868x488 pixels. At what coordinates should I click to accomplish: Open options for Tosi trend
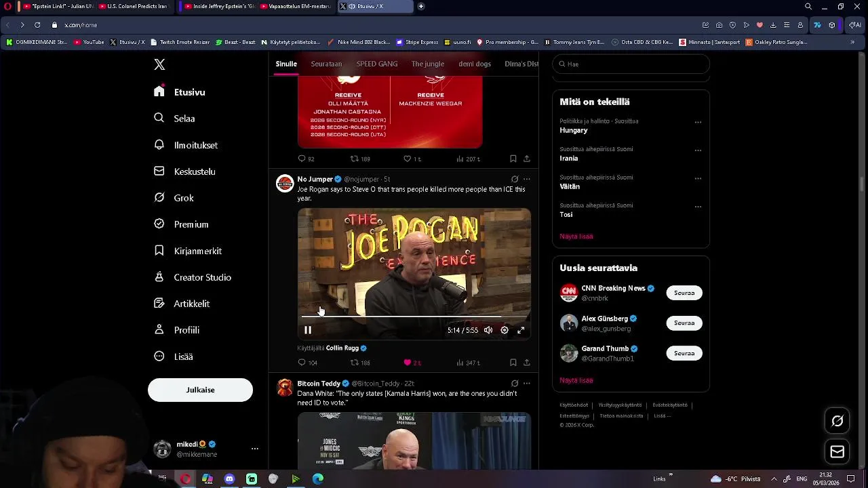coord(698,207)
